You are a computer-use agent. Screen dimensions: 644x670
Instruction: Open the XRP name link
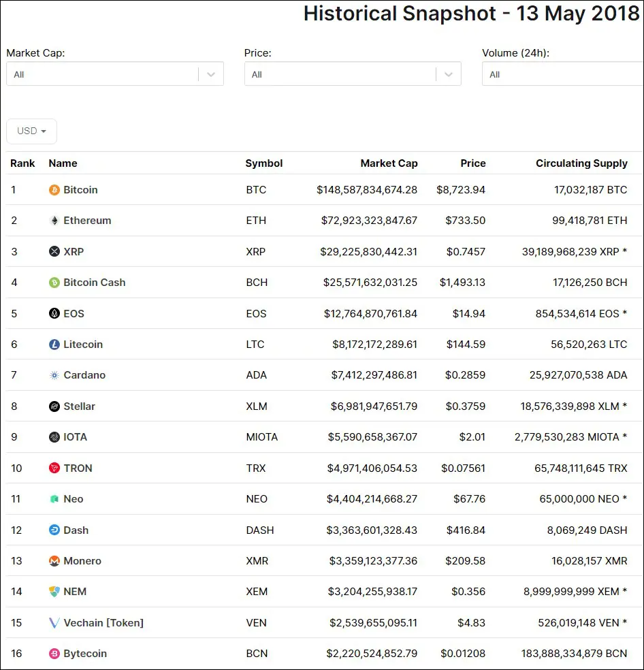74,252
